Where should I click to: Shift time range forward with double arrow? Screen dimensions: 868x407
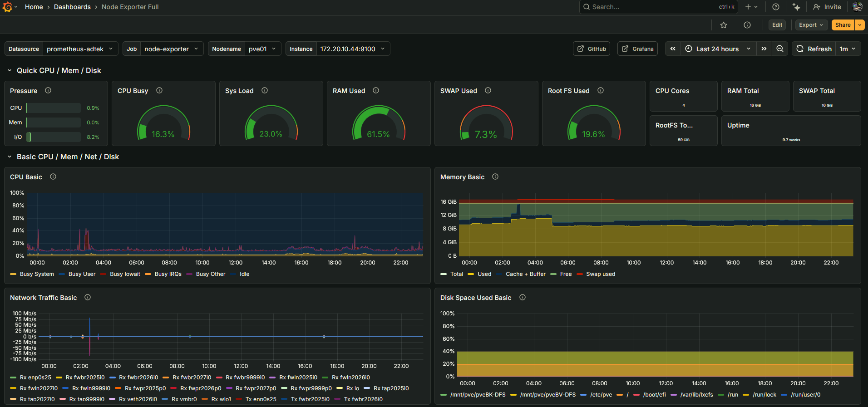pyautogui.click(x=764, y=49)
